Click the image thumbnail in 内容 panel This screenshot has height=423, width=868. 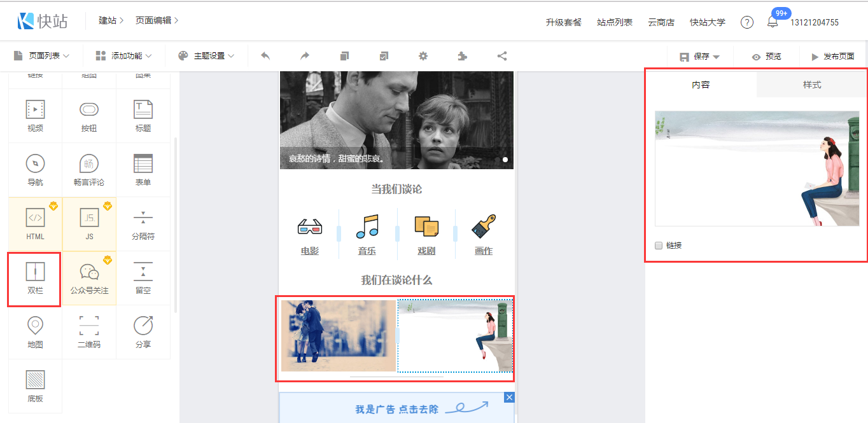coord(757,169)
